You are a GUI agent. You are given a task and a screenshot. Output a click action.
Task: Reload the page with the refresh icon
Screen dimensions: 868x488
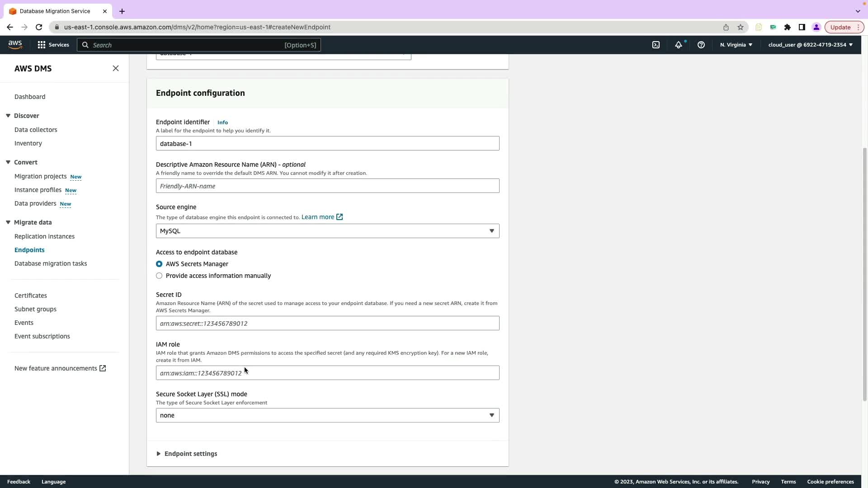tap(39, 27)
